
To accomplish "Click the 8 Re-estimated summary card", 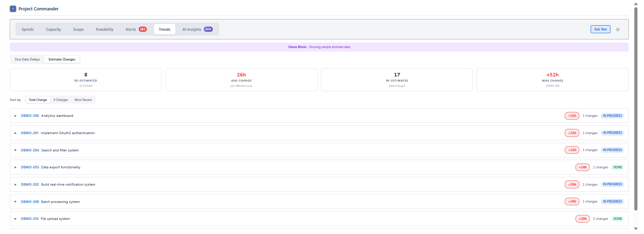I will click(86, 80).
